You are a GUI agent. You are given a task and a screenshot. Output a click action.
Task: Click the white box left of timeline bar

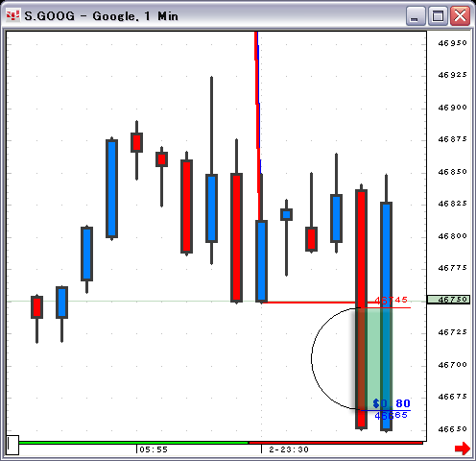tap(12, 445)
